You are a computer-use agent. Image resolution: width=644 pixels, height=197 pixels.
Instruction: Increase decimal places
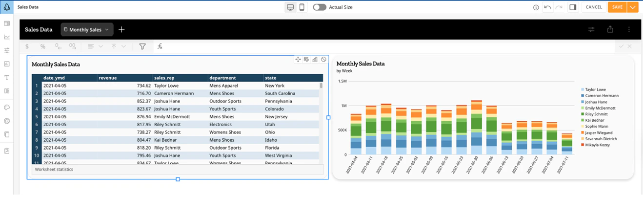72,46
